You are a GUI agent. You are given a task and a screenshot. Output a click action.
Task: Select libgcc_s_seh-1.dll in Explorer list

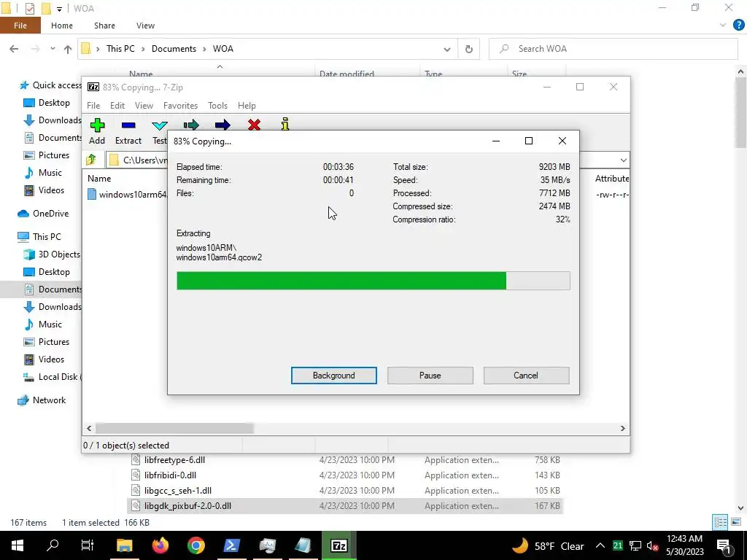click(345, 491)
